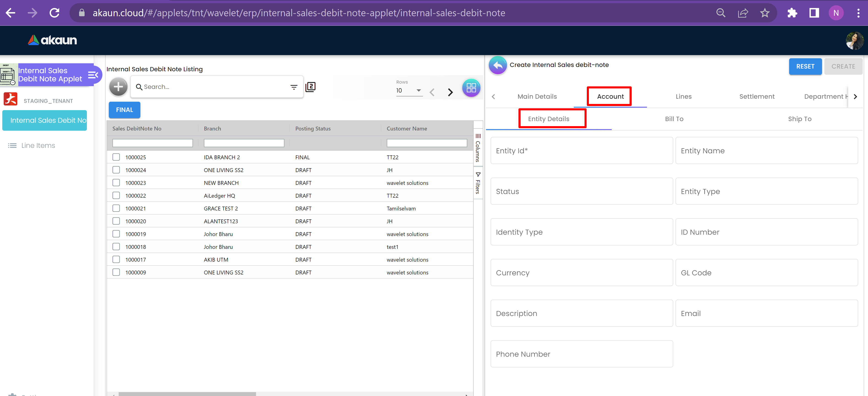
Task: Select checkbox for row 1000021
Action: click(116, 208)
